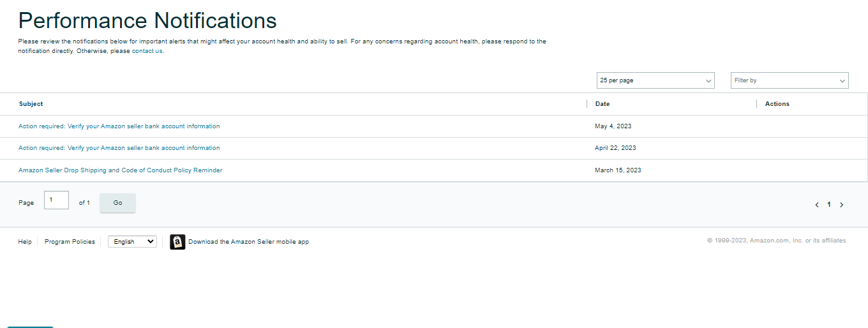
Task: Open May 4, 2023 bank account verification notice
Action: click(119, 126)
